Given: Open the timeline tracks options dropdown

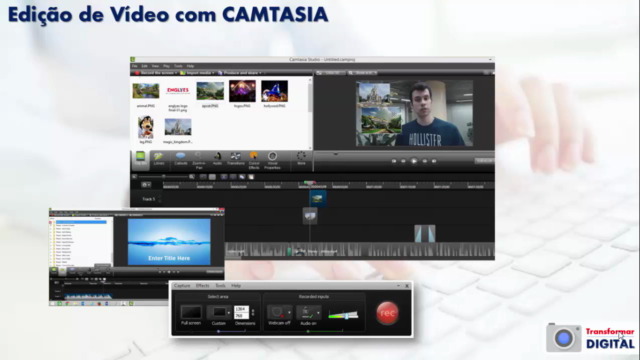Looking at the screenshot, I should [146, 185].
